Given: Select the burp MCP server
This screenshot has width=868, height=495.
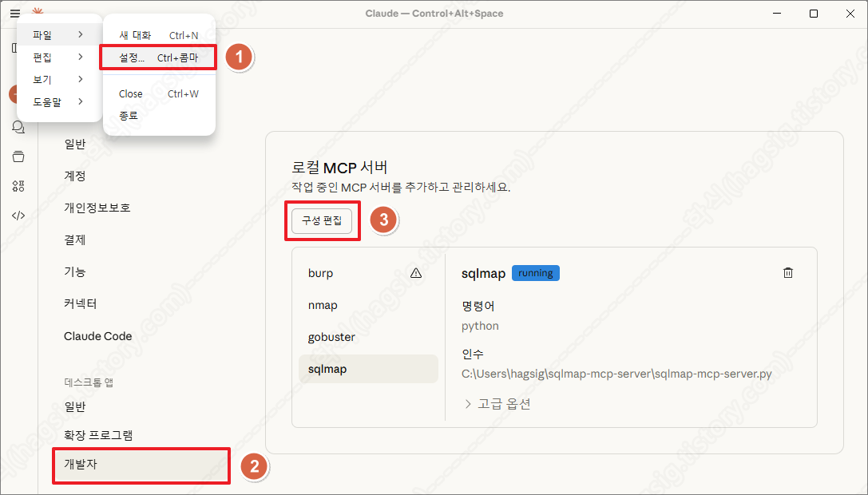Looking at the screenshot, I should point(368,273).
